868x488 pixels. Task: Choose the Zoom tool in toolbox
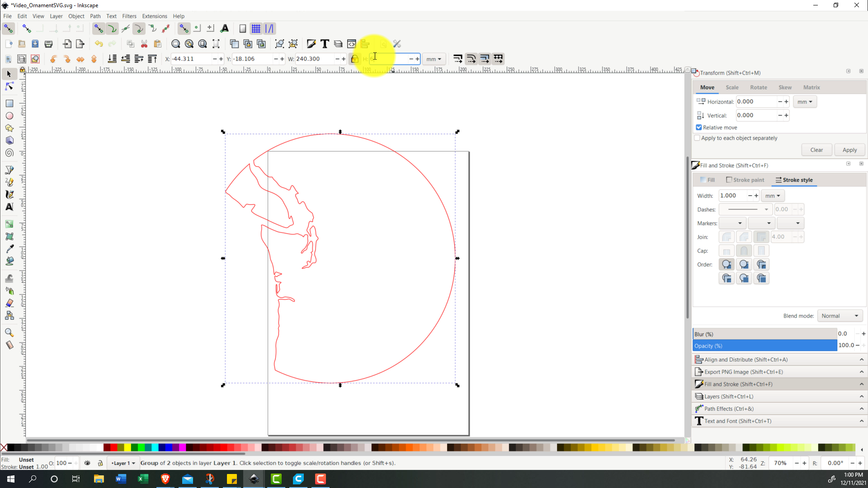click(9, 333)
